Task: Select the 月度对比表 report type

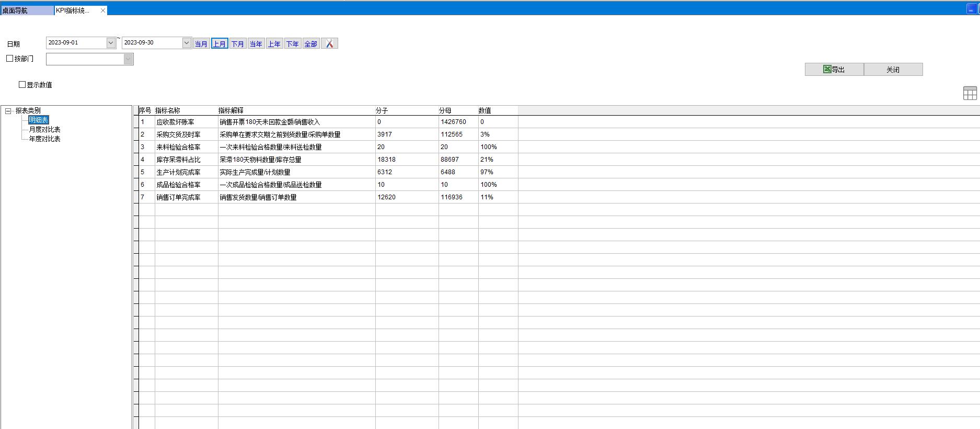Action: pos(44,129)
